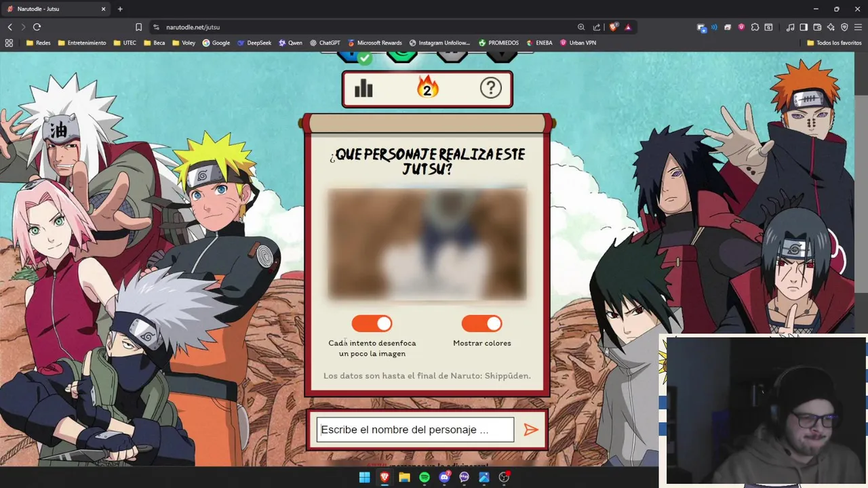Submit the guess with the arrow button
Viewport: 868px width, 488px height.
point(531,430)
